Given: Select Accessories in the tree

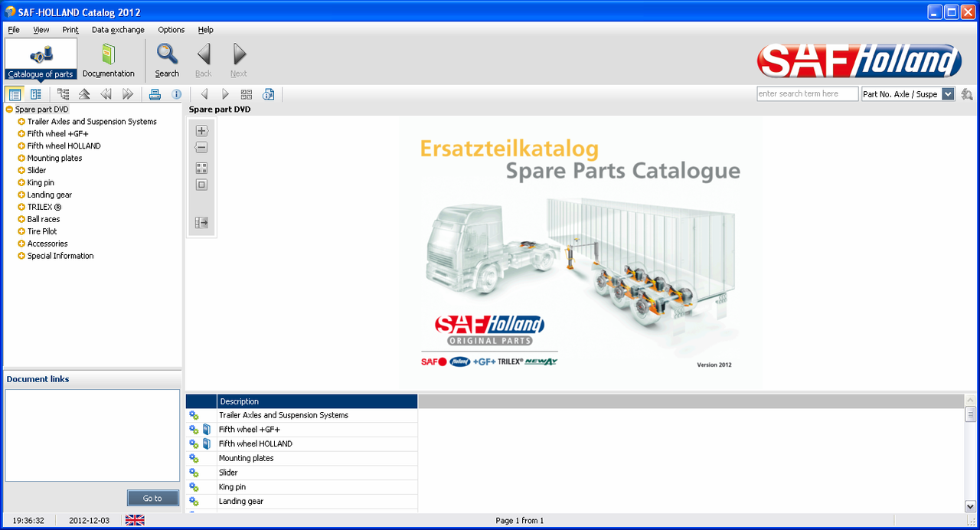Looking at the screenshot, I should (x=47, y=244).
